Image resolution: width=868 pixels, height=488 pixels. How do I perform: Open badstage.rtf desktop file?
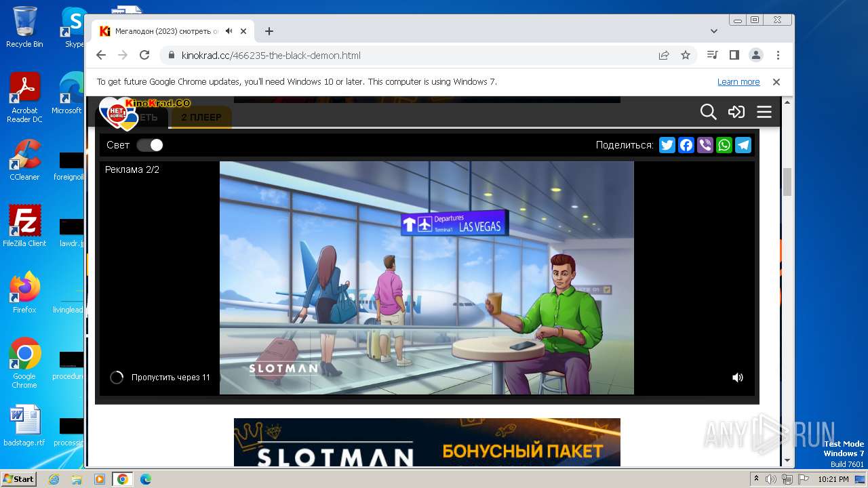click(24, 426)
